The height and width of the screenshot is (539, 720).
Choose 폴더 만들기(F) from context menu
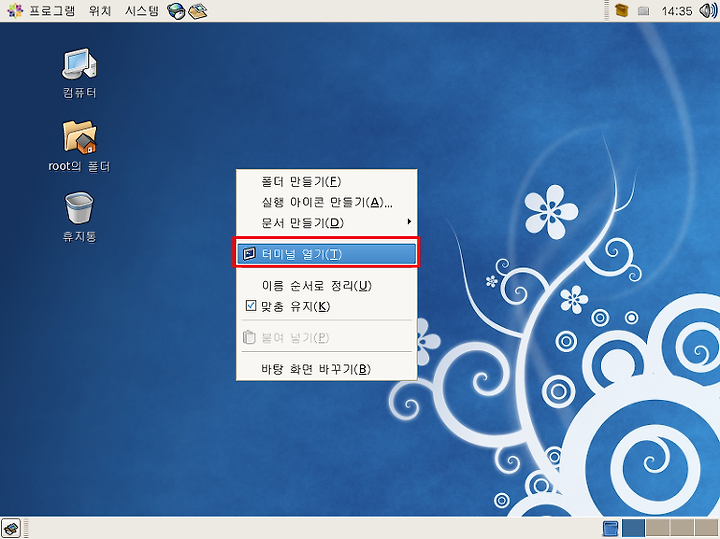326,181
